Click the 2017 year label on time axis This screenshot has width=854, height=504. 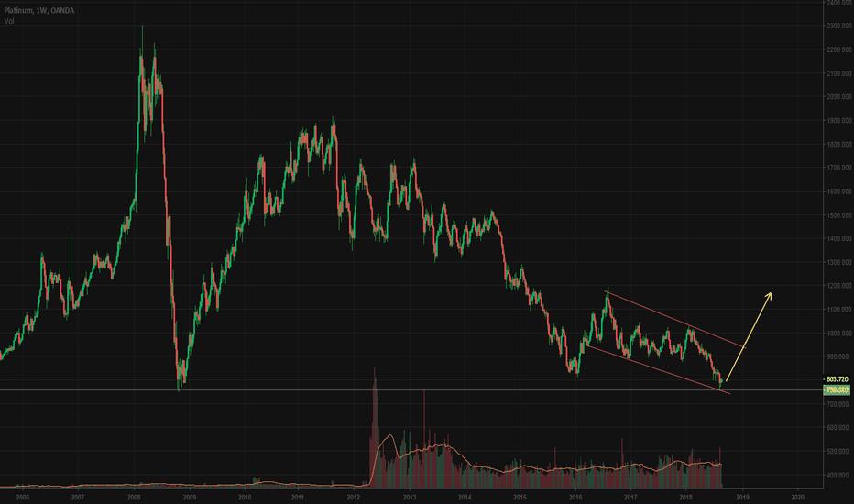(x=630, y=498)
